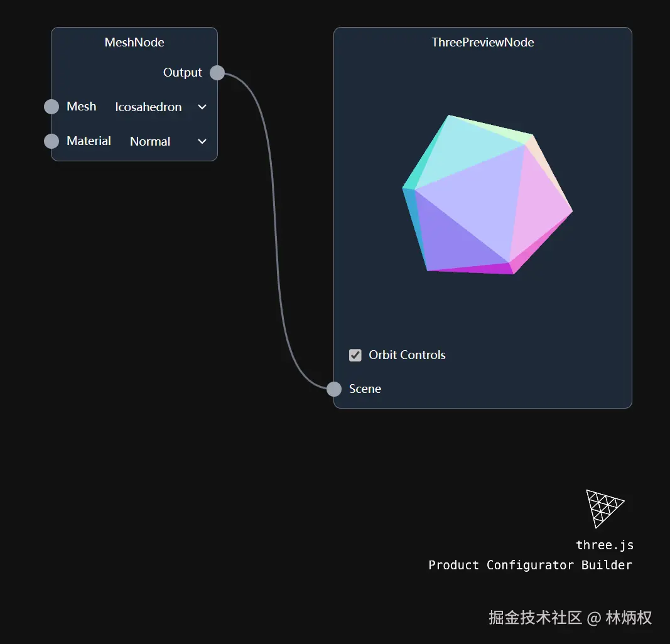Open the Material Normal dropdown
The width and height of the screenshot is (670, 644).
click(x=168, y=141)
